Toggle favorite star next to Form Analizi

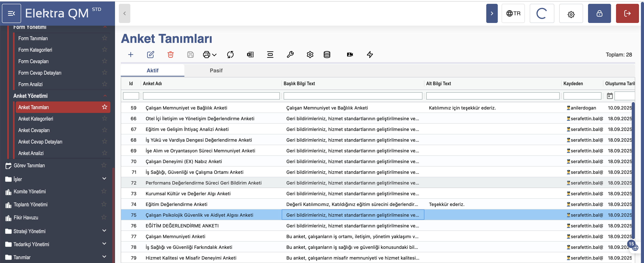(104, 84)
